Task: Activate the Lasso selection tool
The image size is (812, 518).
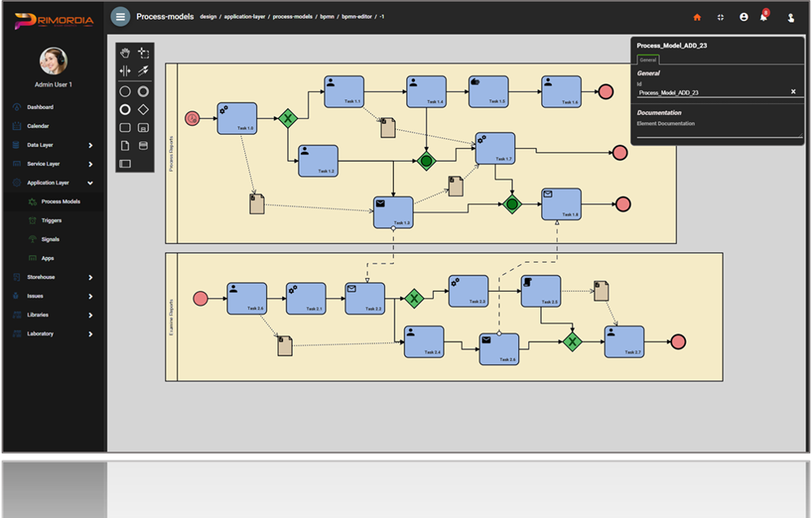Action: 143,53
